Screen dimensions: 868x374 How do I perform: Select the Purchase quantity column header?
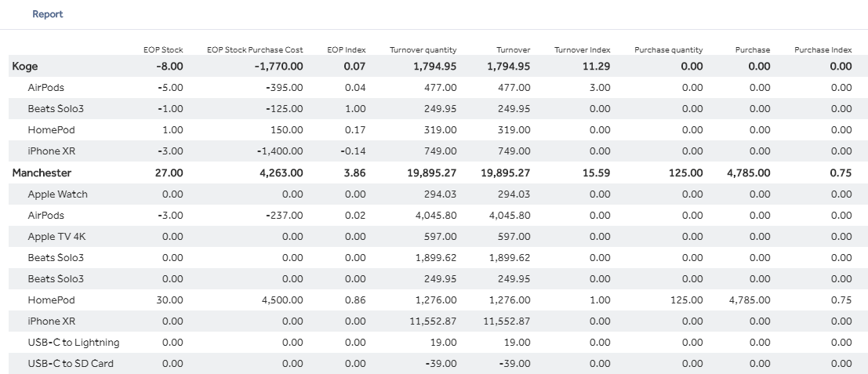click(x=669, y=50)
